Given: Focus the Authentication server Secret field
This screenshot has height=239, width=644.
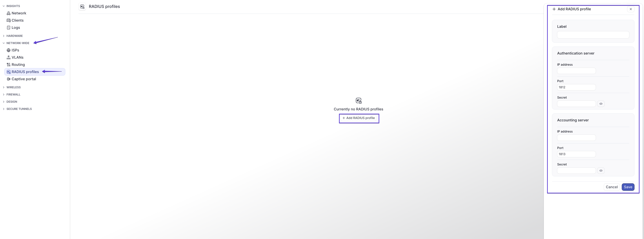Looking at the screenshot, I should (x=576, y=104).
